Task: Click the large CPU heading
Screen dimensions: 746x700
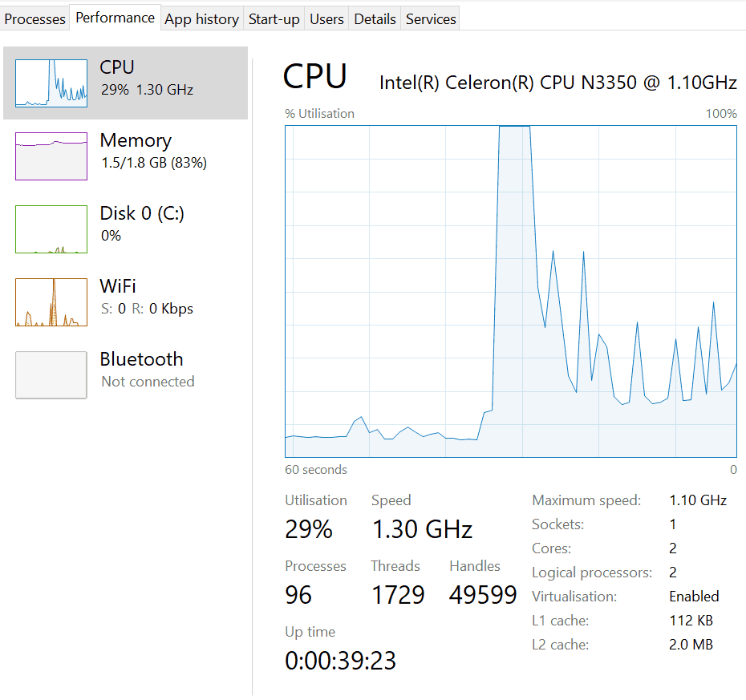Action: (x=315, y=76)
